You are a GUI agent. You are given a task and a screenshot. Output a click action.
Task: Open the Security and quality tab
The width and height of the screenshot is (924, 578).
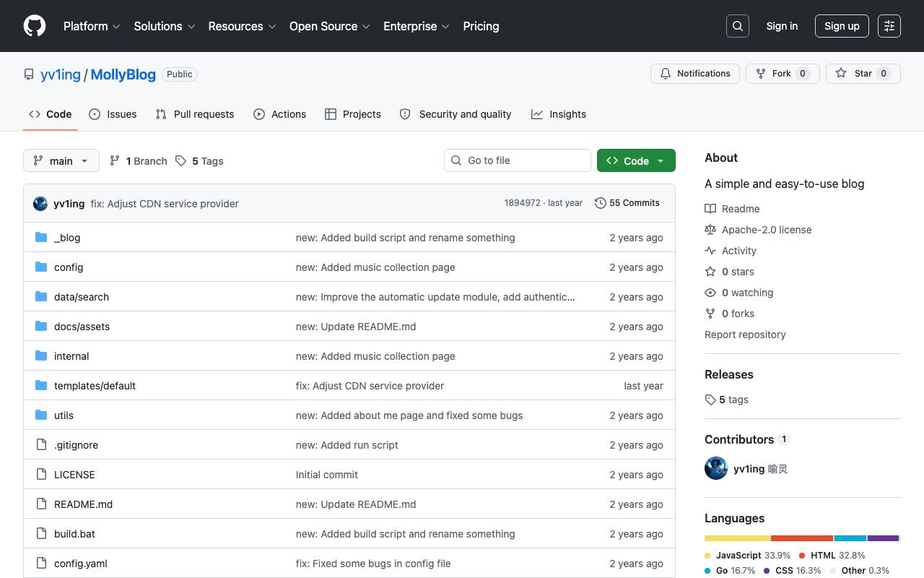tap(456, 114)
